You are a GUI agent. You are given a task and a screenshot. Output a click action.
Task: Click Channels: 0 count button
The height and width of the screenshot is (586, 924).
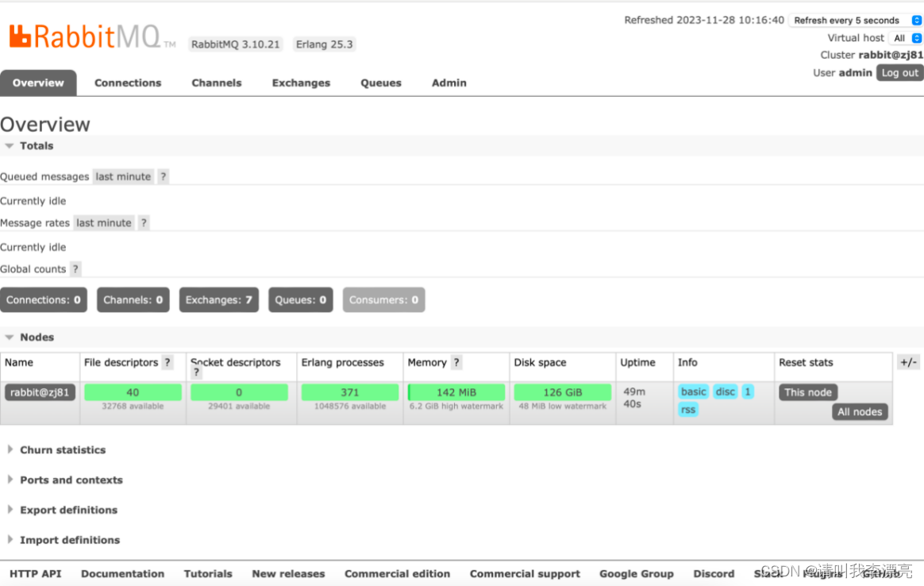click(x=133, y=300)
